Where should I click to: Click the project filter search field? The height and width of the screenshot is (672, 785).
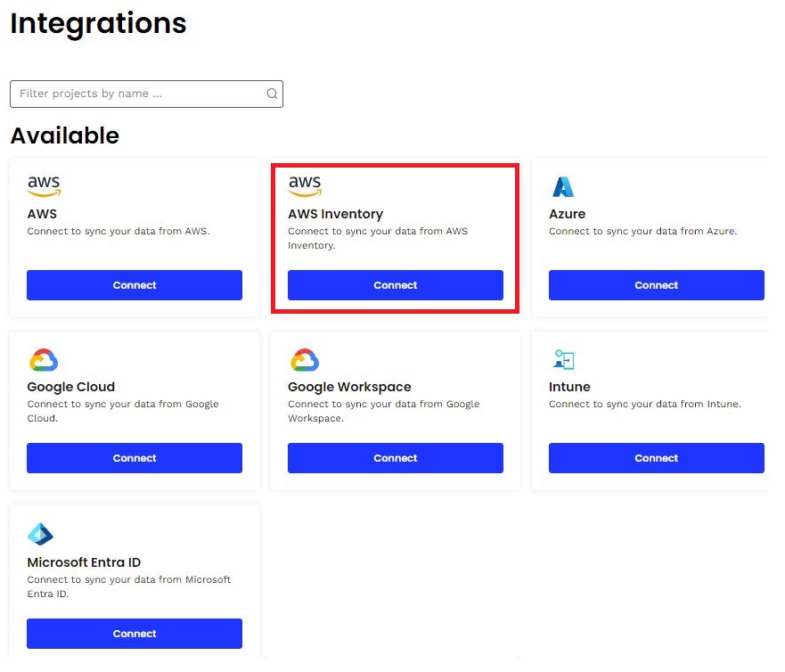[134, 94]
